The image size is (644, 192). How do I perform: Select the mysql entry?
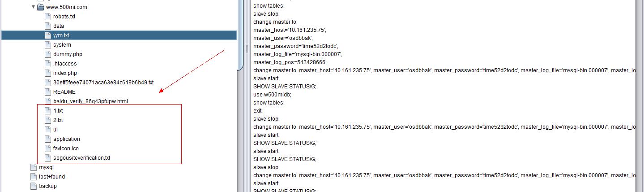point(46,167)
